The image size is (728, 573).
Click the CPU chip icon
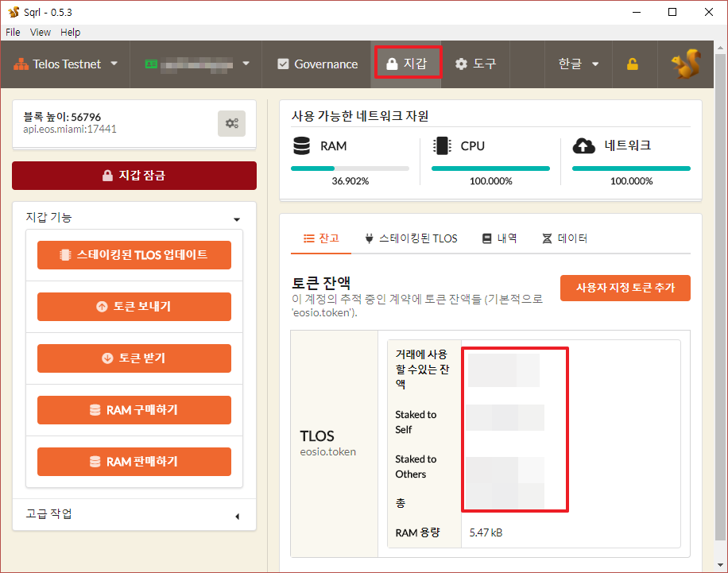coord(442,145)
